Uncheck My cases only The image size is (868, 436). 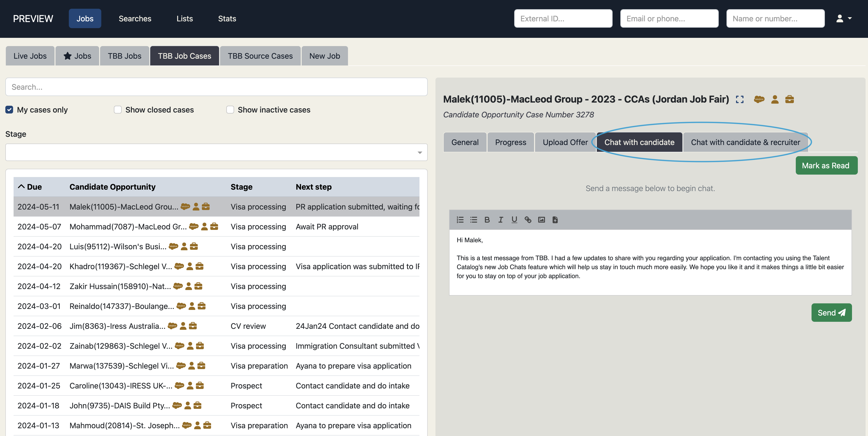click(x=9, y=110)
